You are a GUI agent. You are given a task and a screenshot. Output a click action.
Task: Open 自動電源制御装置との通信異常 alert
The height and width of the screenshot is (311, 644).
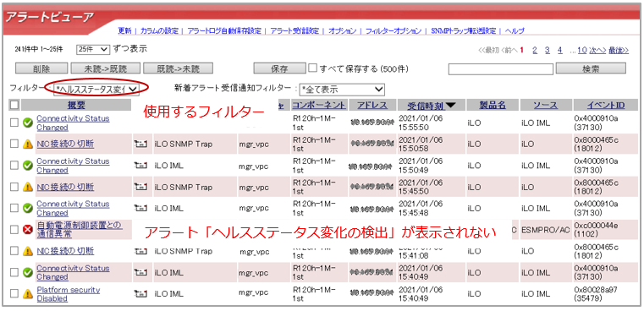(80, 230)
